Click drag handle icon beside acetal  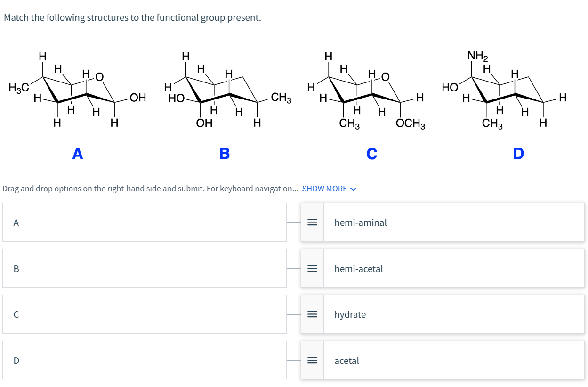(312, 361)
